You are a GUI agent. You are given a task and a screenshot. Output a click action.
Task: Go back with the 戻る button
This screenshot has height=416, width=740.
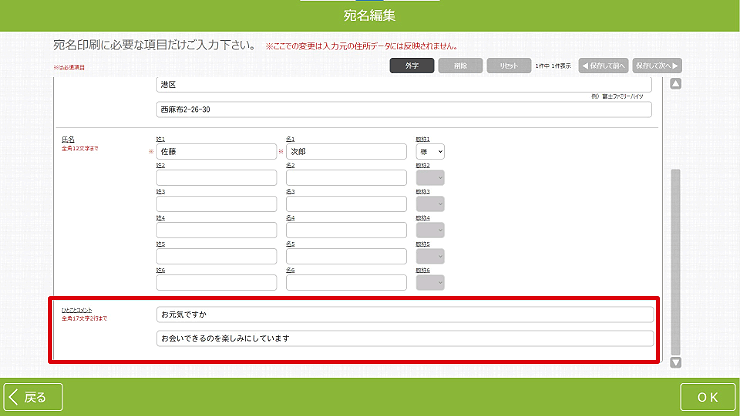point(33,397)
